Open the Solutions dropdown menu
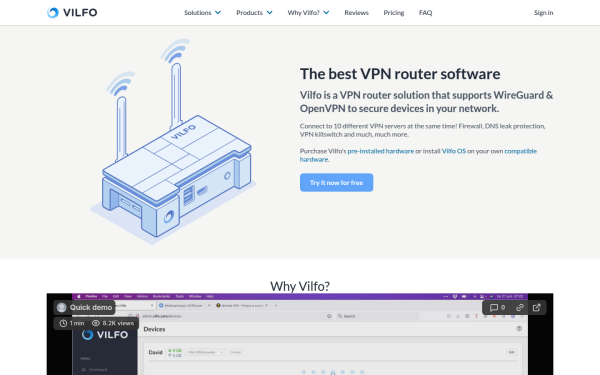This screenshot has height=375, width=600. tap(202, 13)
